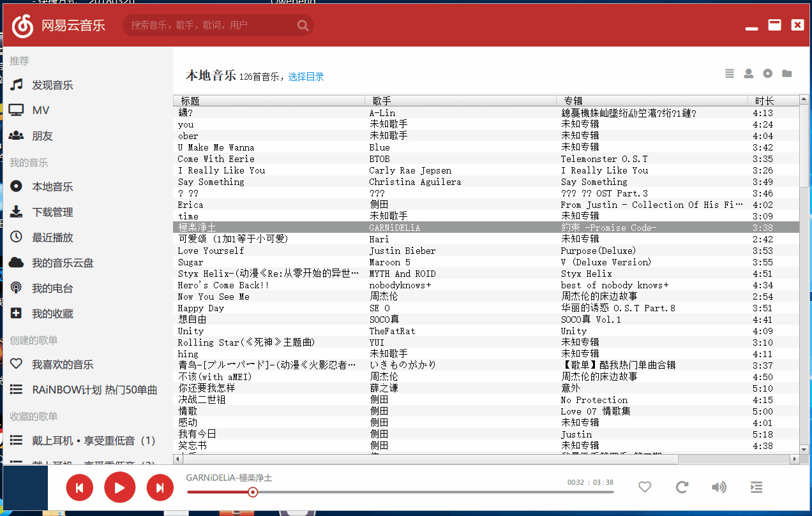This screenshot has width=812, height=516.
Task: Open 我的音乐云盘
Action: click(x=63, y=263)
